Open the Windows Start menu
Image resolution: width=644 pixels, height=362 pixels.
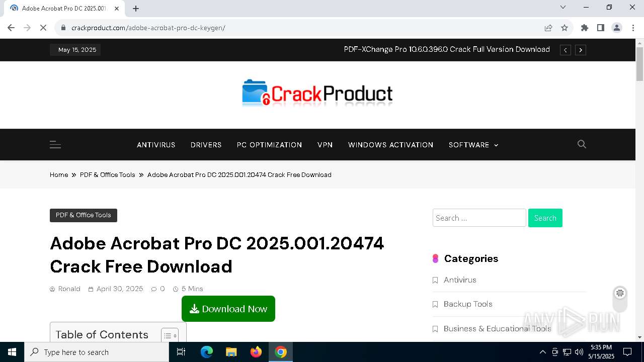click(12, 352)
